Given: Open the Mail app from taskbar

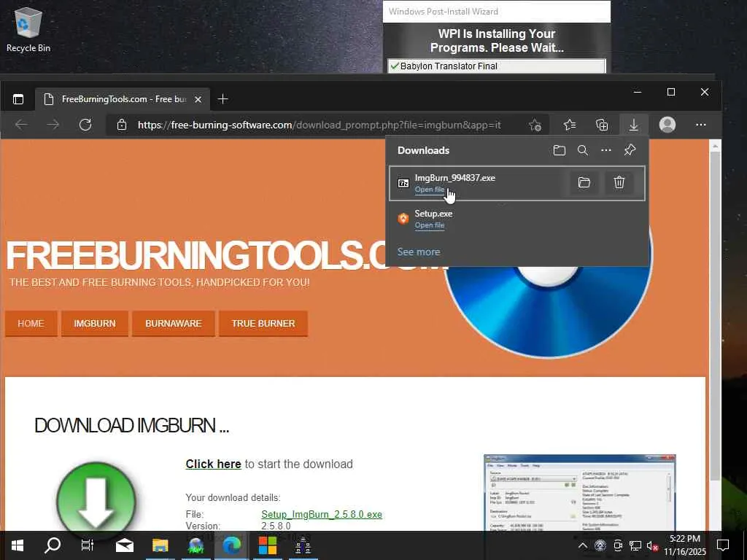Looking at the screenshot, I should (125, 545).
